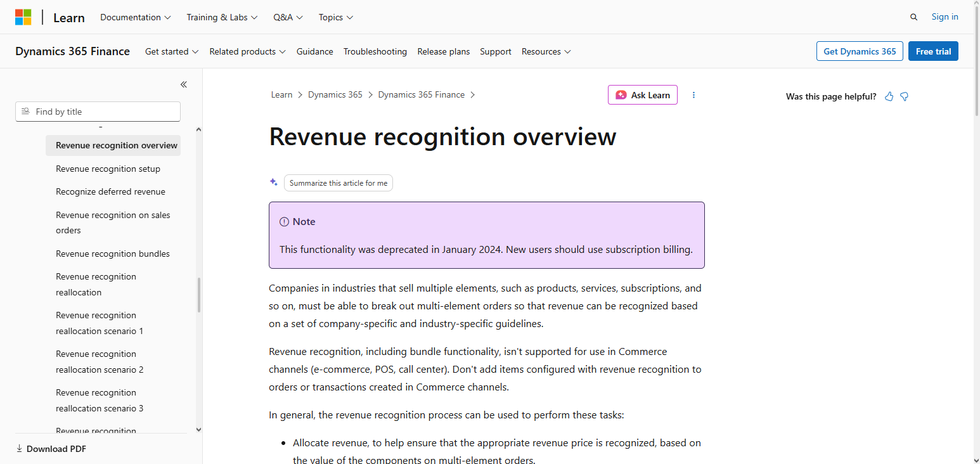Viewport: 980px width, 464px height.
Task: Click the page scrollbar down arrow
Action: [x=976, y=460]
